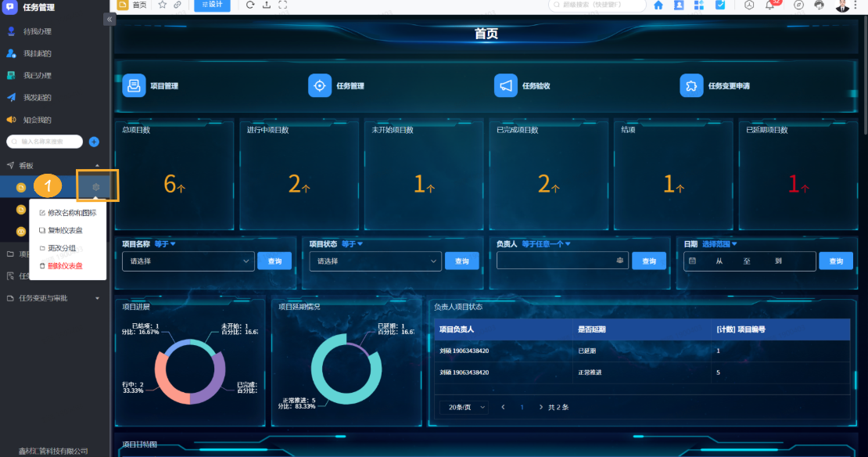This screenshot has width=868, height=457.
Task: Go to home via the blue house icon
Action: point(658,5)
